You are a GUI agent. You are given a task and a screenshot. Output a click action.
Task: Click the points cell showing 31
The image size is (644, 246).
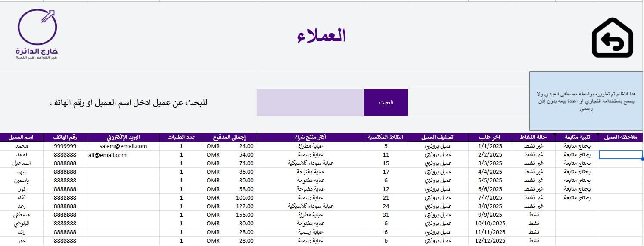pyautogui.click(x=386, y=215)
